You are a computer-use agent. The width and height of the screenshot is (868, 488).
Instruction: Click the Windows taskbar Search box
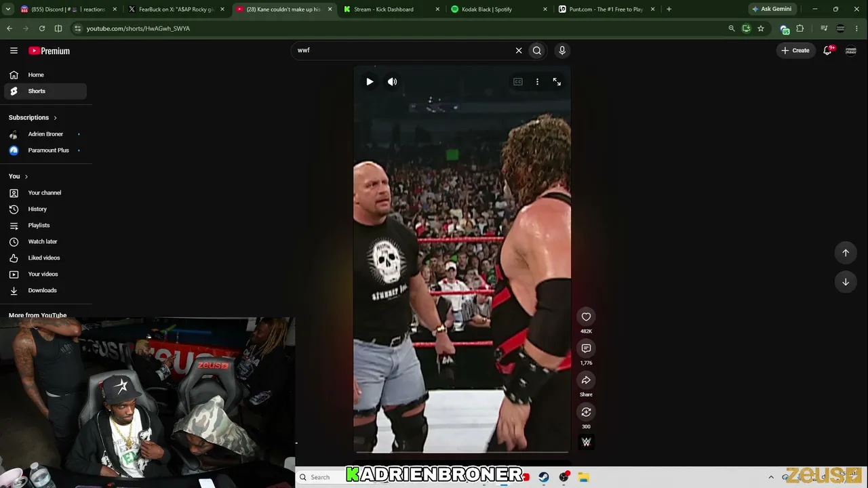pyautogui.click(x=321, y=477)
